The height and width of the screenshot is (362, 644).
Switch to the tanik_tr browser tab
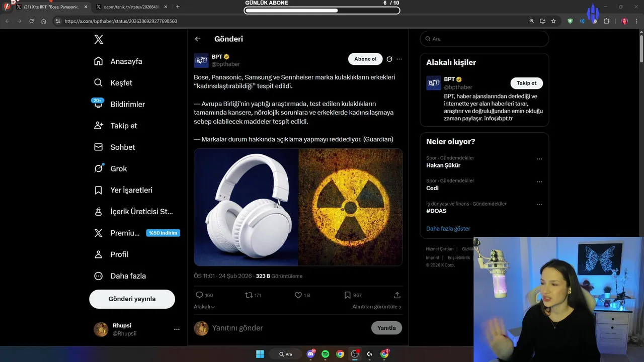click(x=131, y=7)
